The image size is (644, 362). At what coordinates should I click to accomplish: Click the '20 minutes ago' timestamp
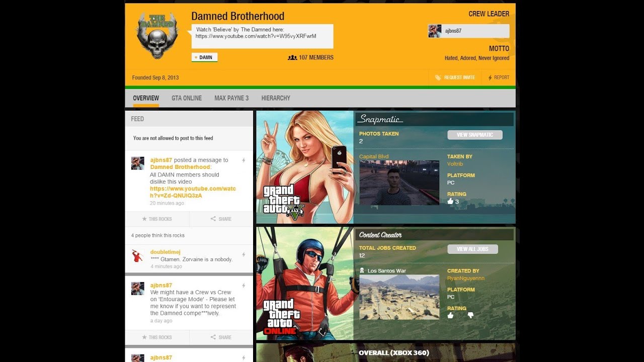pyautogui.click(x=167, y=203)
